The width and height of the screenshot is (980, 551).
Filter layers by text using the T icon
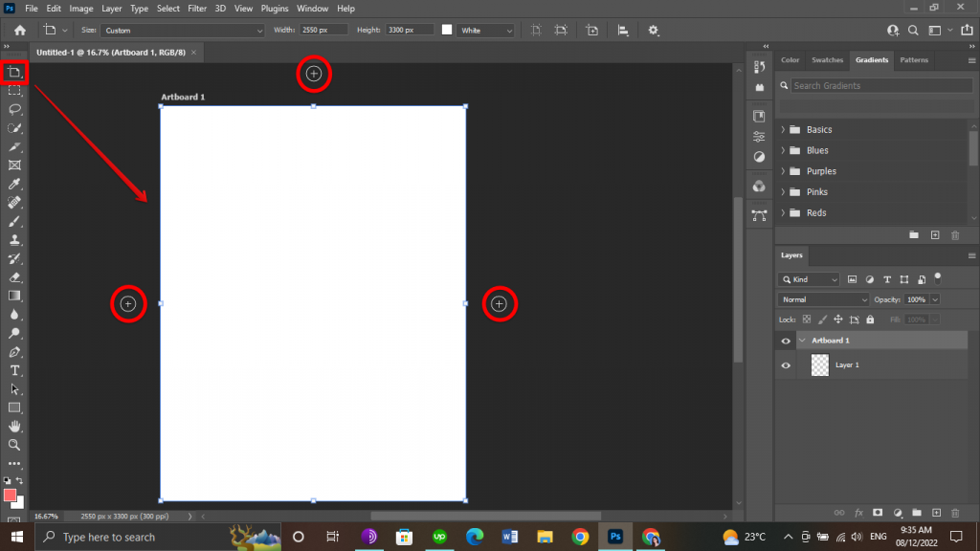[x=887, y=278]
